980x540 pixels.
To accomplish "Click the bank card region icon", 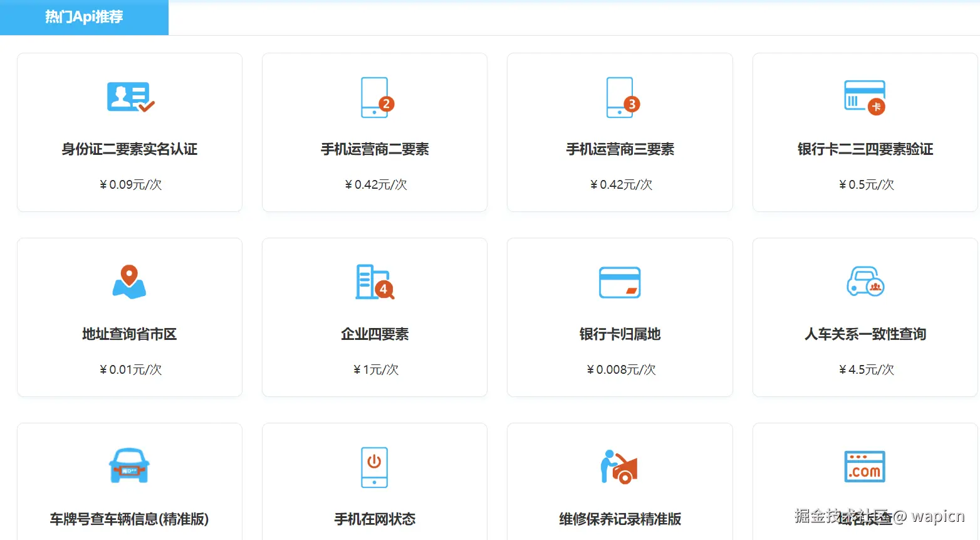I will click(620, 282).
